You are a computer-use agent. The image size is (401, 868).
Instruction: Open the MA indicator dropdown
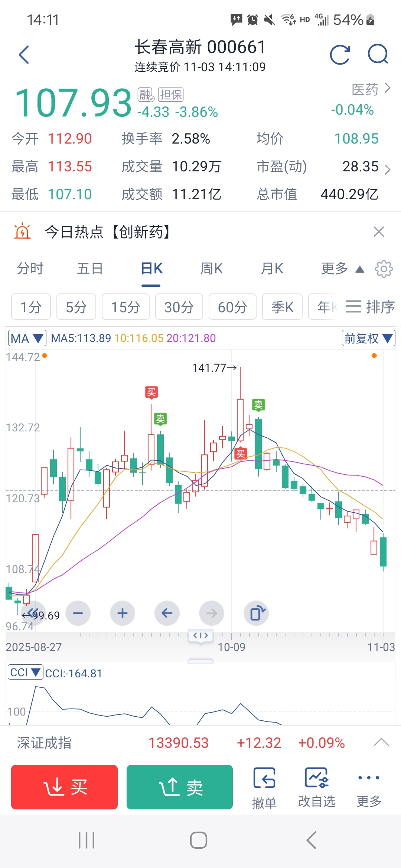27,338
